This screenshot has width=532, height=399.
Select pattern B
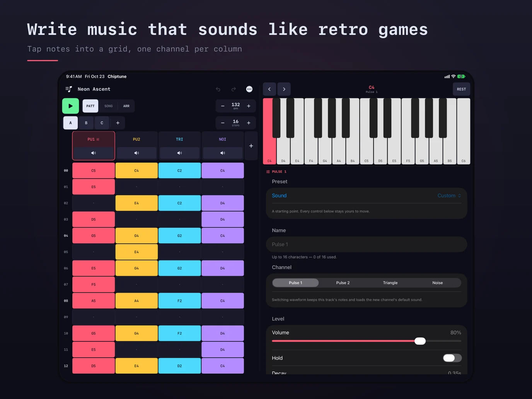pyautogui.click(x=86, y=123)
